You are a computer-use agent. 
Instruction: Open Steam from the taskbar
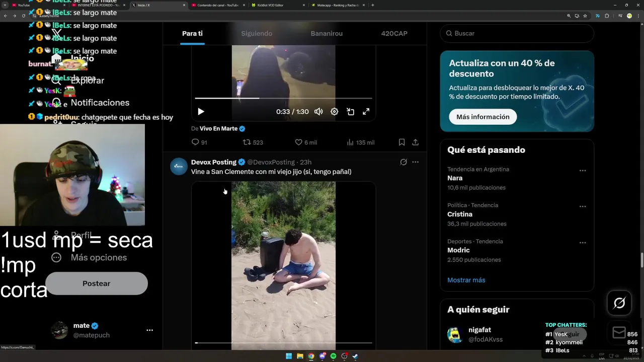coord(355,356)
